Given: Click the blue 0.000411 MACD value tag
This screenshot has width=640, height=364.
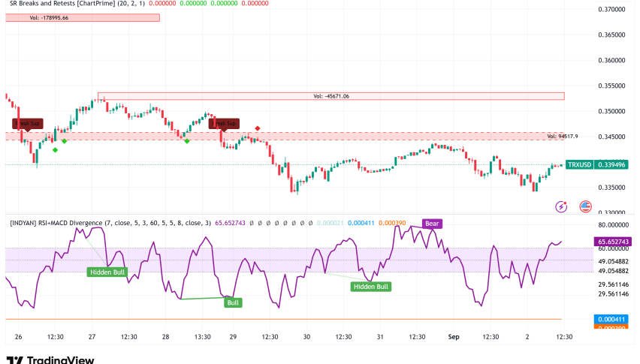Looking at the screenshot, I should click(x=611, y=319).
